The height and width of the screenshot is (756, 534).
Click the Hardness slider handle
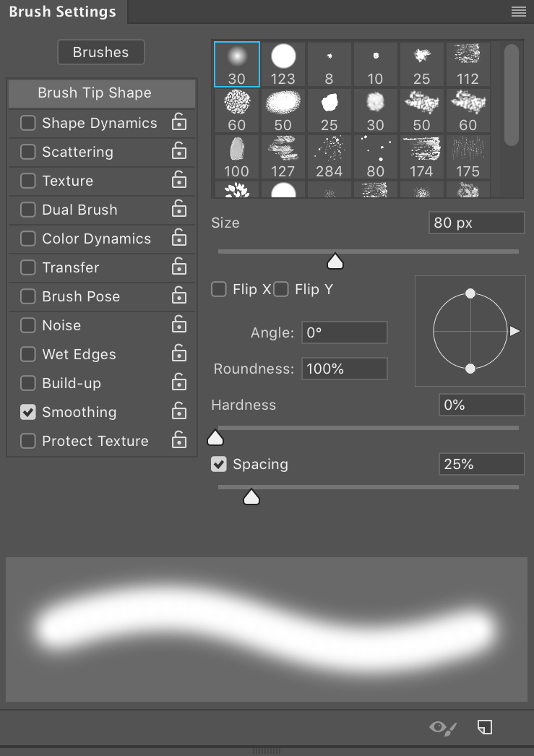[x=215, y=438]
